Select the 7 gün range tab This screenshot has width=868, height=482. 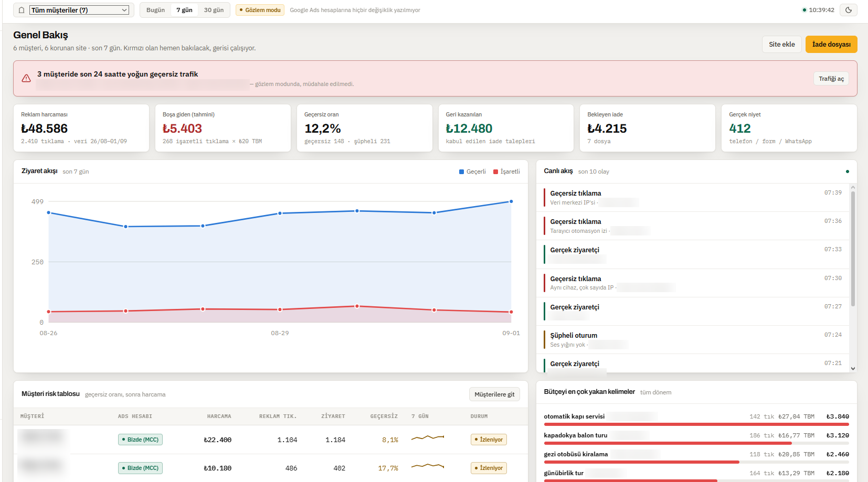[x=184, y=10]
